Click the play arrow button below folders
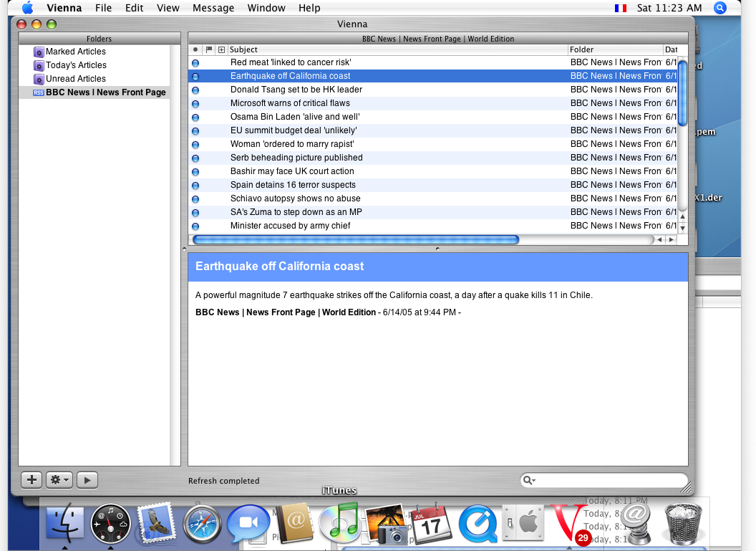Image resolution: width=756 pixels, height=551 pixels. coord(87,479)
